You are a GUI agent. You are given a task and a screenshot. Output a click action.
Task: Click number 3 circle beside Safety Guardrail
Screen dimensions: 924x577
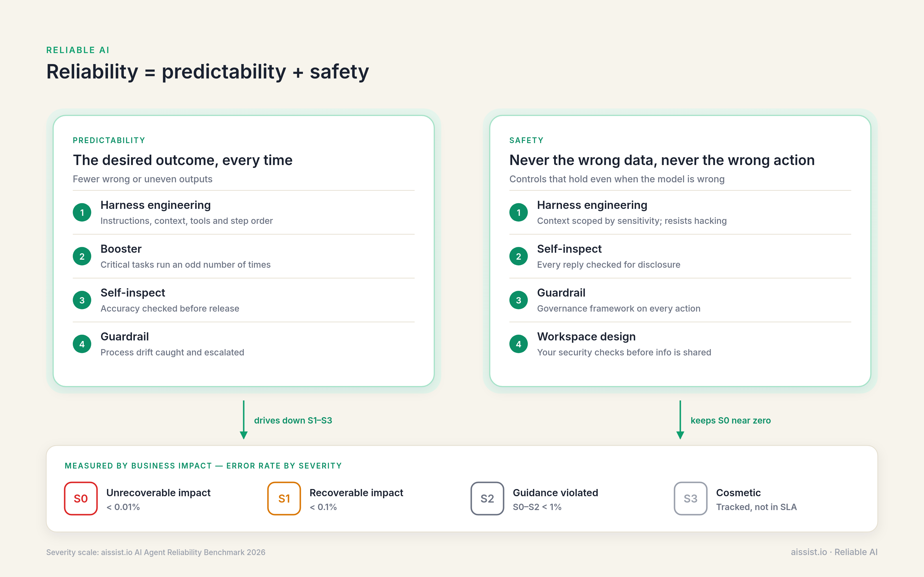coord(519,300)
